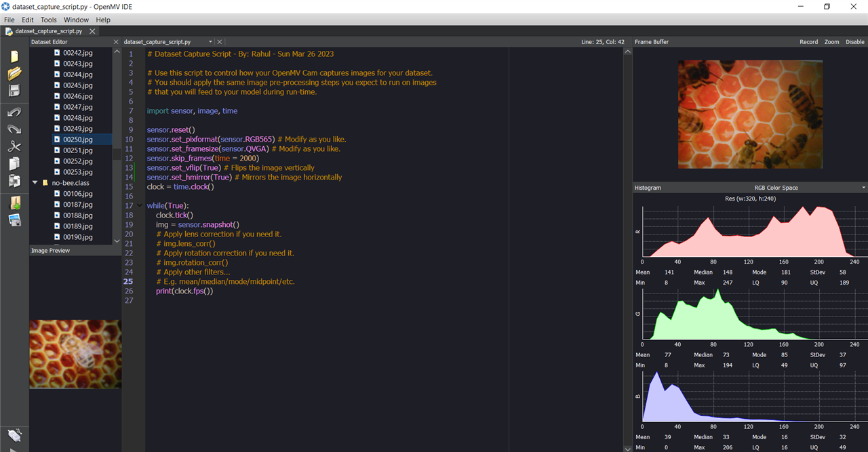
Task: Collapse the no-bee.class folder
Action: pyautogui.click(x=35, y=183)
